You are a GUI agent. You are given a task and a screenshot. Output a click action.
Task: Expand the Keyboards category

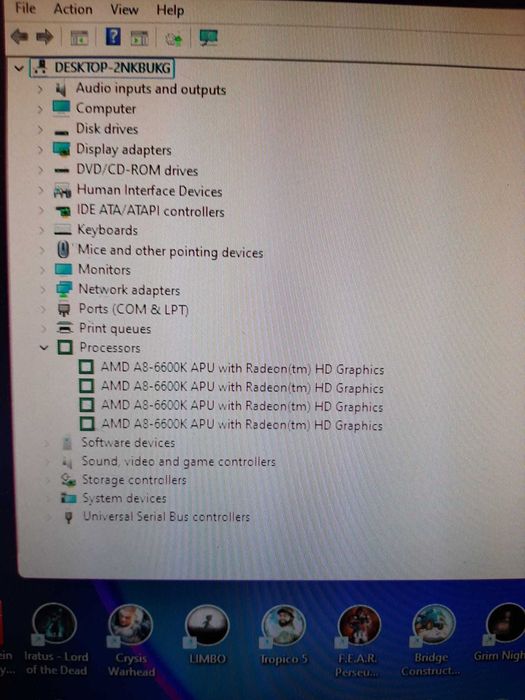point(42,230)
